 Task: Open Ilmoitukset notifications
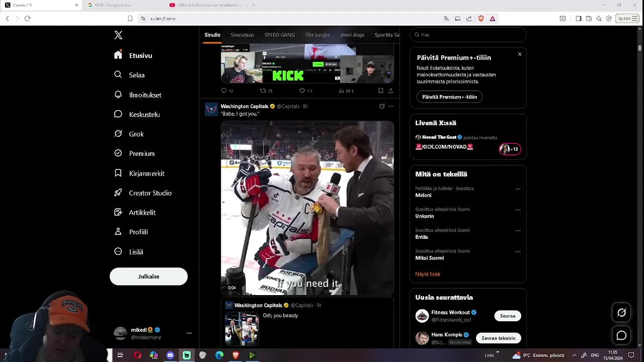[138, 95]
